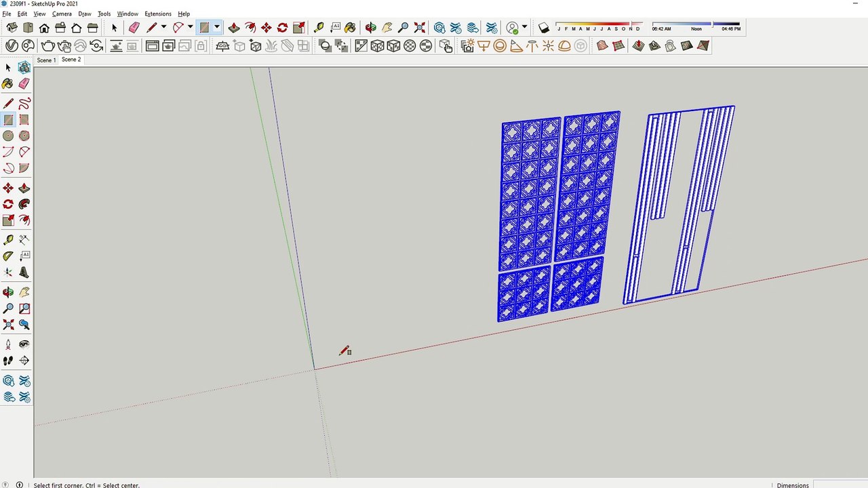Select the Freehand tool in left toolbar
The image size is (868, 488).
pos(24,104)
